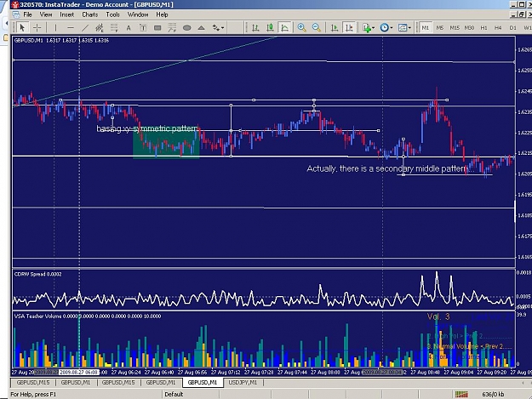The height and width of the screenshot is (399, 532).
Task: Select the rectangle shape tool
Action: (x=157, y=28)
